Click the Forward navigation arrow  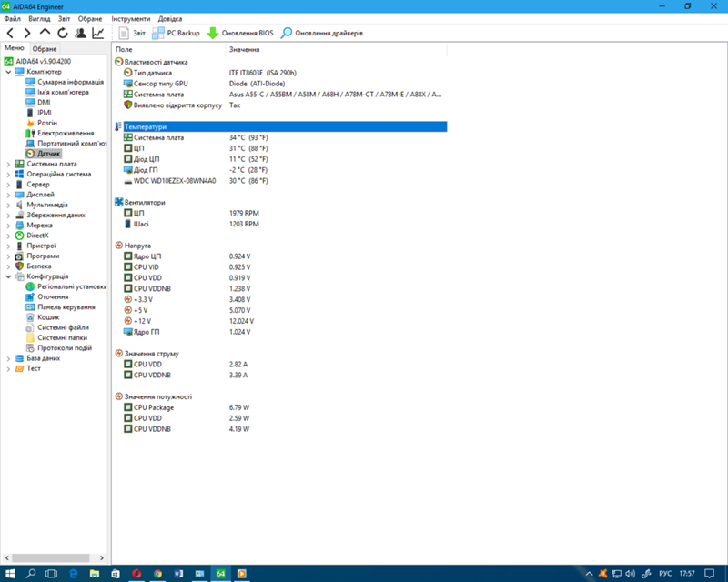[27, 33]
